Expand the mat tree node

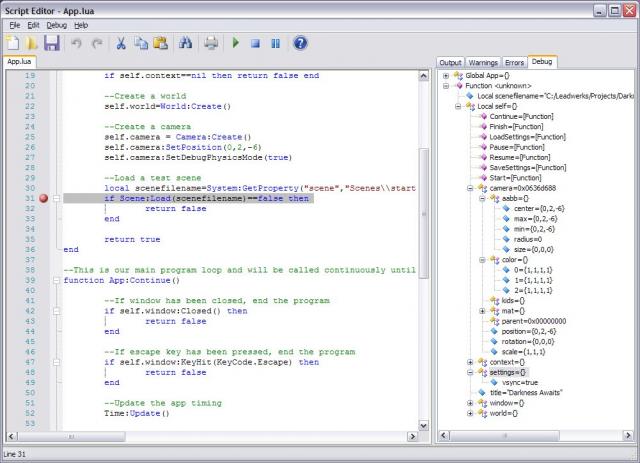coord(482,310)
